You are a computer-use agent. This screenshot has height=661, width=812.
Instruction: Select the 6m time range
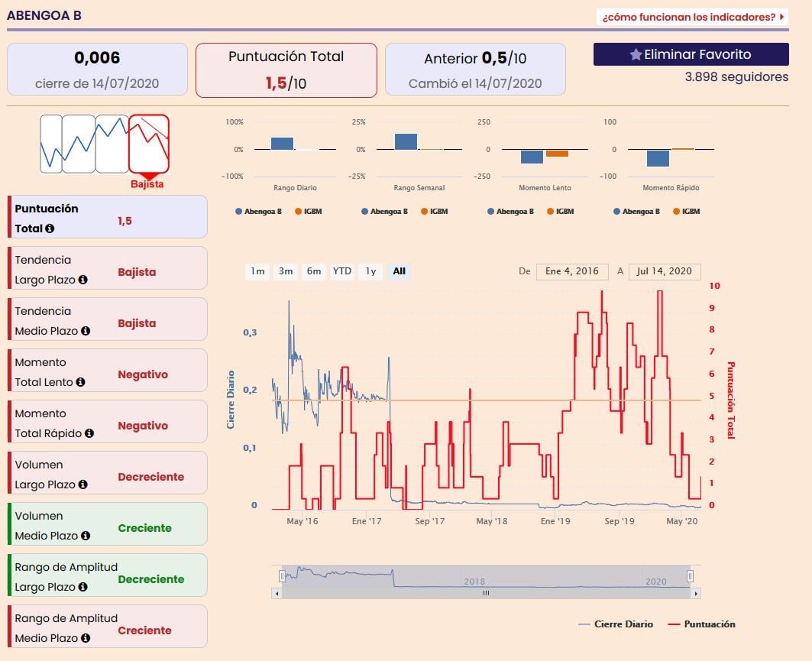[313, 271]
